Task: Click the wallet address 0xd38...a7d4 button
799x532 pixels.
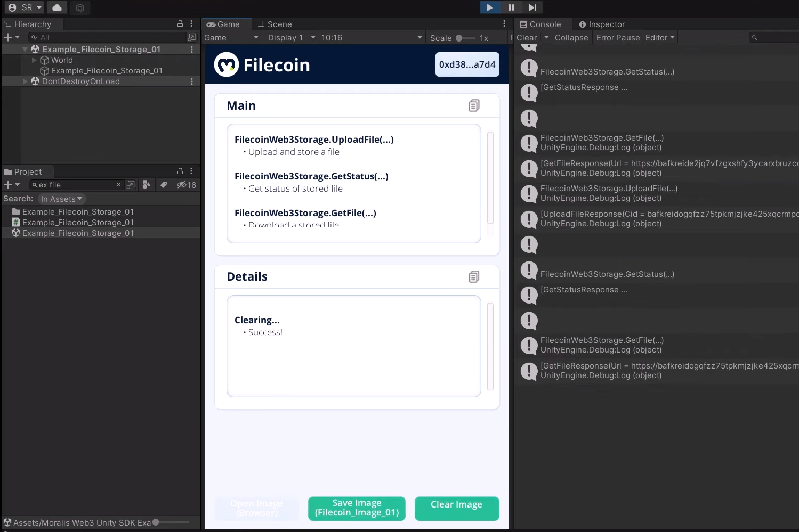Action: click(x=467, y=64)
